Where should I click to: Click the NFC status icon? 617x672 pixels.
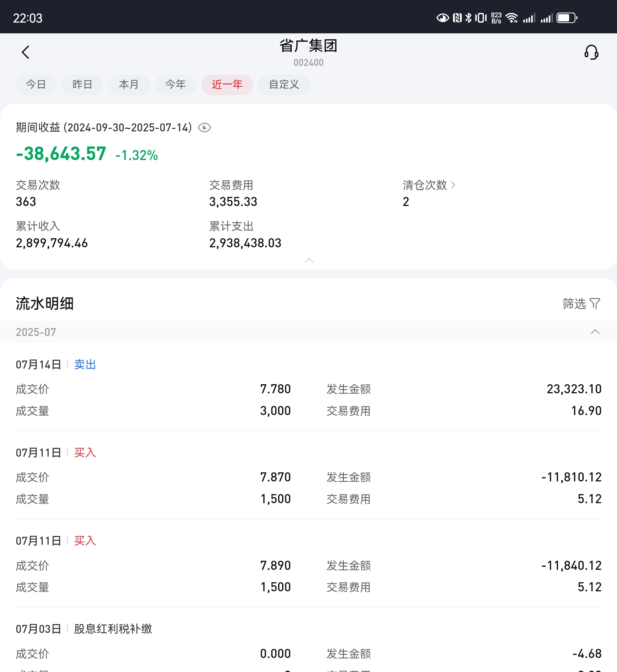(457, 18)
